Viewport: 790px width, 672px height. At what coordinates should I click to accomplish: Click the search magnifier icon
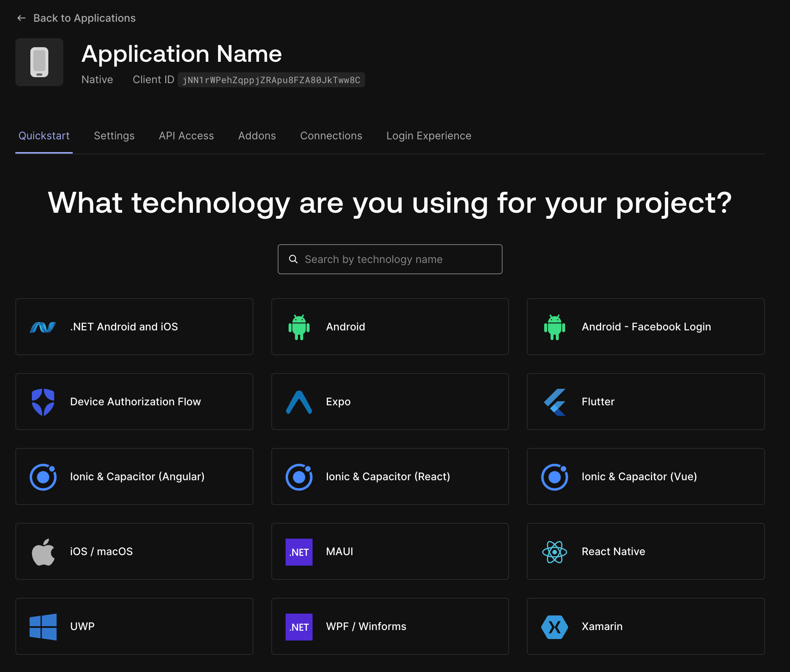point(293,259)
